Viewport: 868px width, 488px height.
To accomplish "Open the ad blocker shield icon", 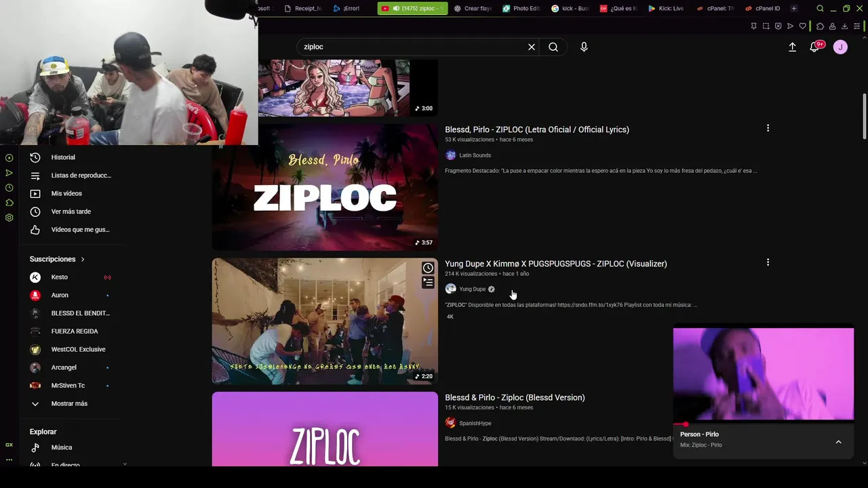I will click(778, 26).
